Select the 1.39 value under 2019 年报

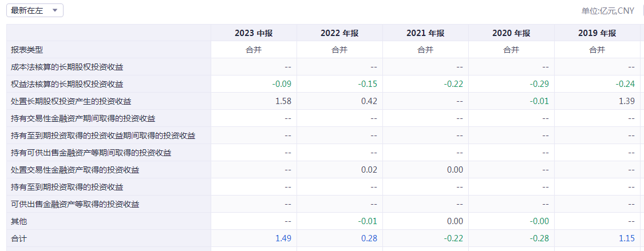pos(627,101)
